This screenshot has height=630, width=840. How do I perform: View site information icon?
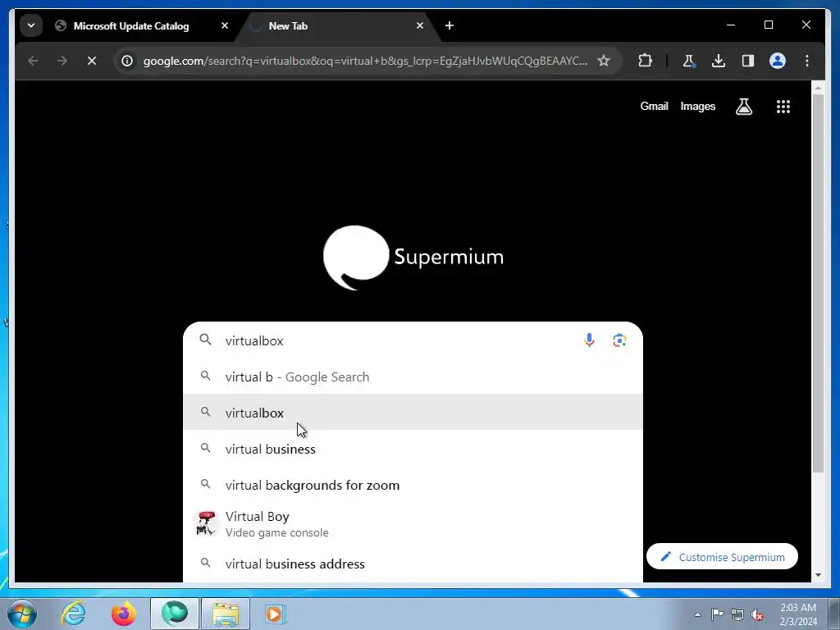(127, 61)
